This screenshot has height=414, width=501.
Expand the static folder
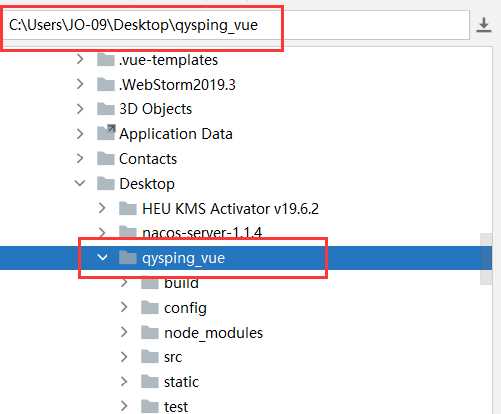coord(124,382)
